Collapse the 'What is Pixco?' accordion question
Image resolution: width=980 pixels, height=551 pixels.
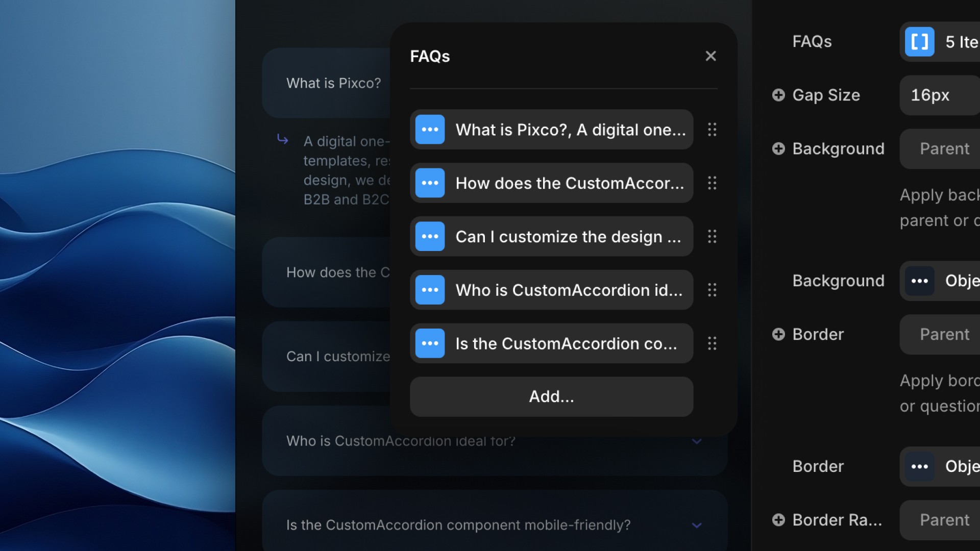pyautogui.click(x=327, y=83)
